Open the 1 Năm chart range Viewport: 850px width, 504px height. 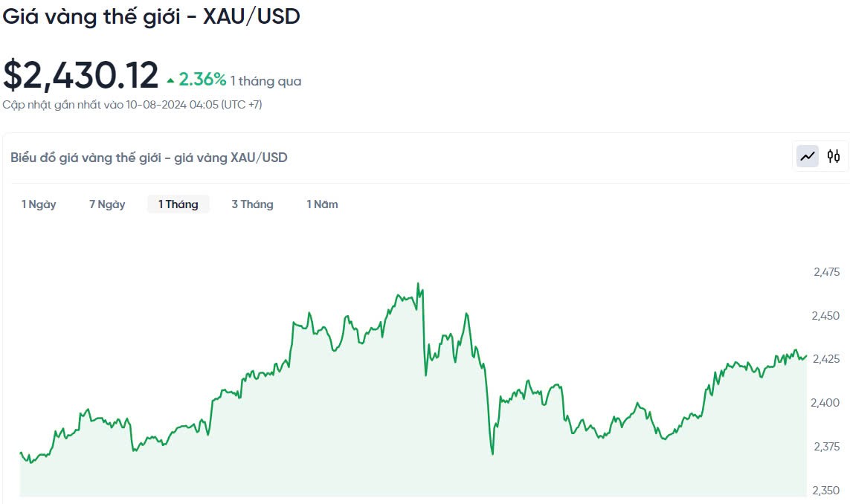pyautogui.click(x=322, y=204)
